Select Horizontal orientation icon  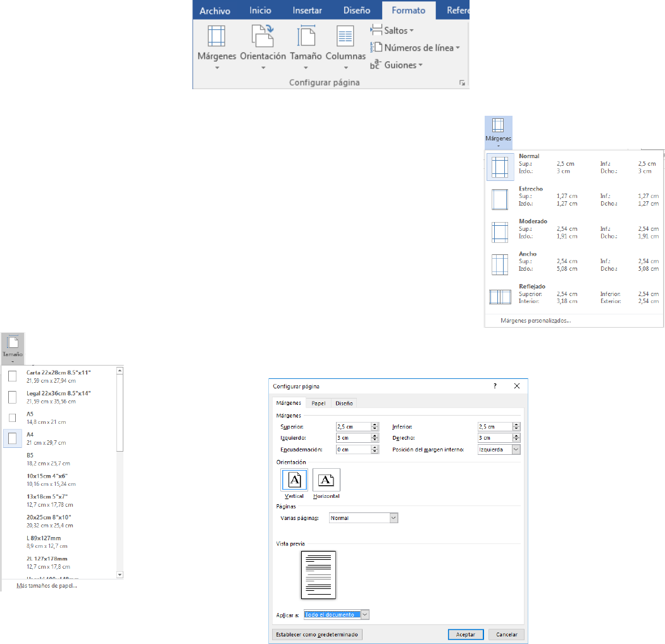326,480
